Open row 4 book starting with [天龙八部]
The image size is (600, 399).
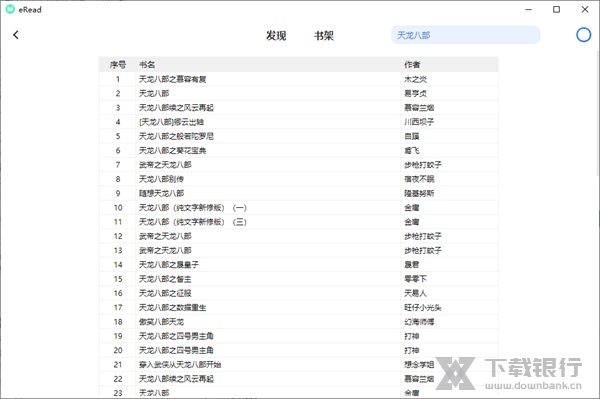(x=171, y=122)
